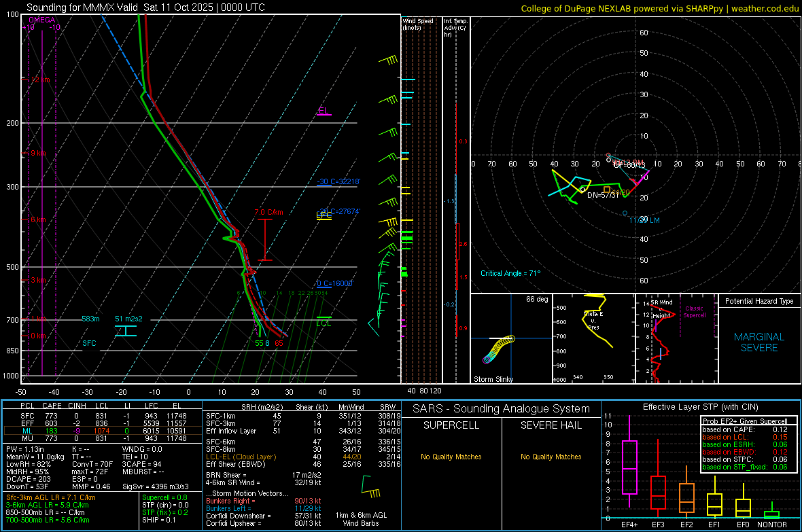The image size is (802, 532).
Task: Click the 'Inf. Temp. Adv.' panel header
Action: point(455,28)
